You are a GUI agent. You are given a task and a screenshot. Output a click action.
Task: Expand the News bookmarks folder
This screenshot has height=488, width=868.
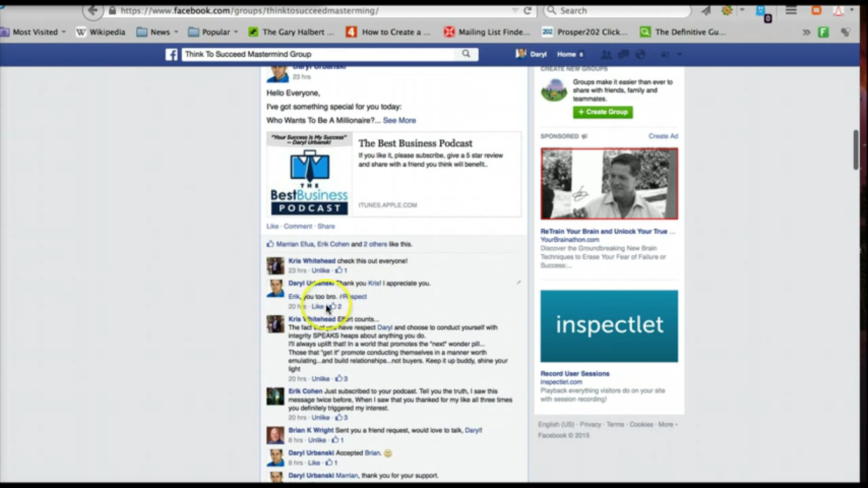pyautogui.click(x=158, y=32)
